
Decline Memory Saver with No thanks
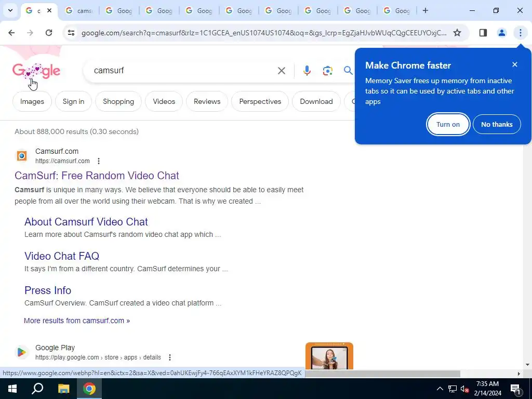(497, 124)
